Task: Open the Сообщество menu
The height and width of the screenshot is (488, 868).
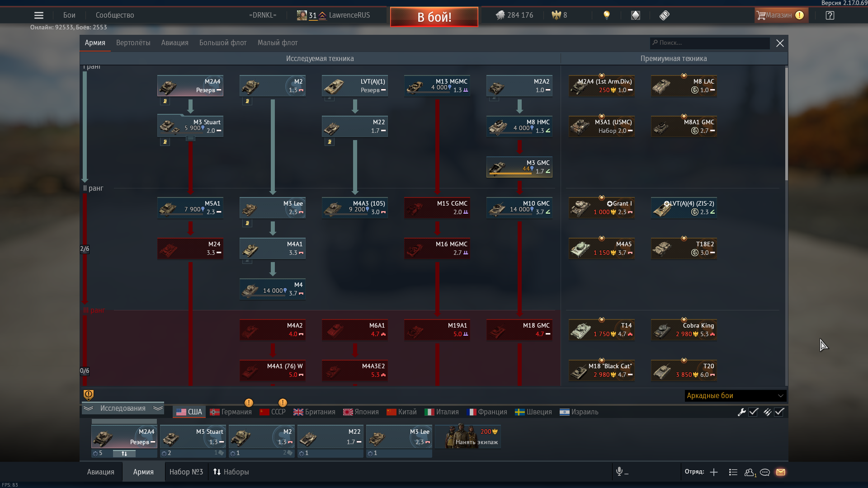Action: point(115,15)
